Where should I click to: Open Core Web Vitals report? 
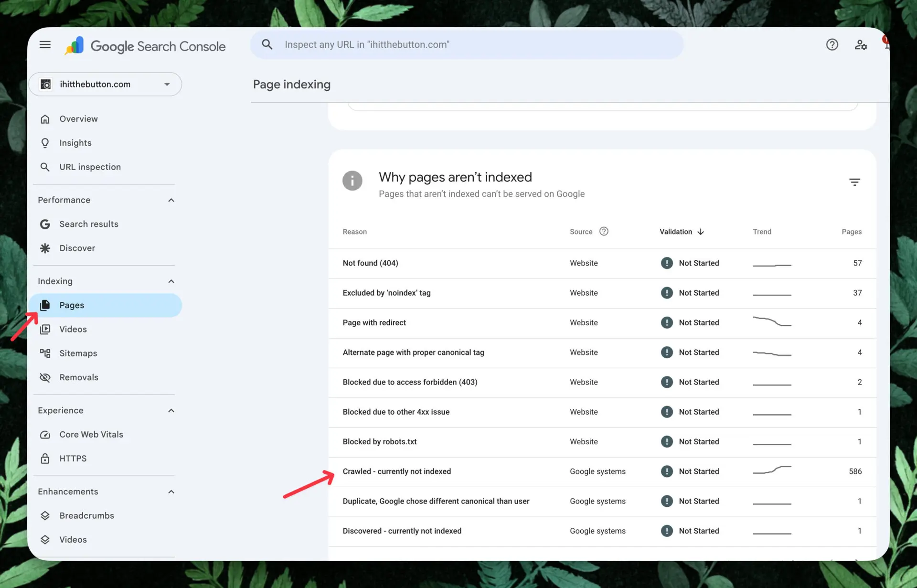[105, 435]
